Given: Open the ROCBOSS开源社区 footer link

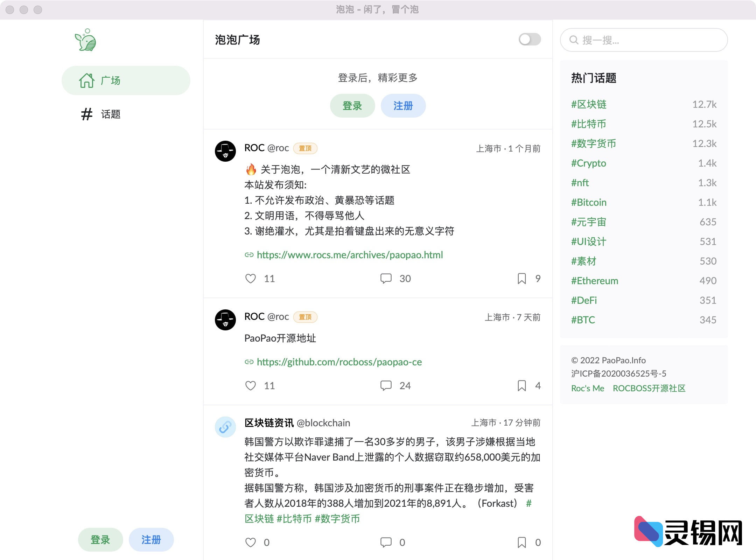Looking at the screenshot, I should click(649, 388).
